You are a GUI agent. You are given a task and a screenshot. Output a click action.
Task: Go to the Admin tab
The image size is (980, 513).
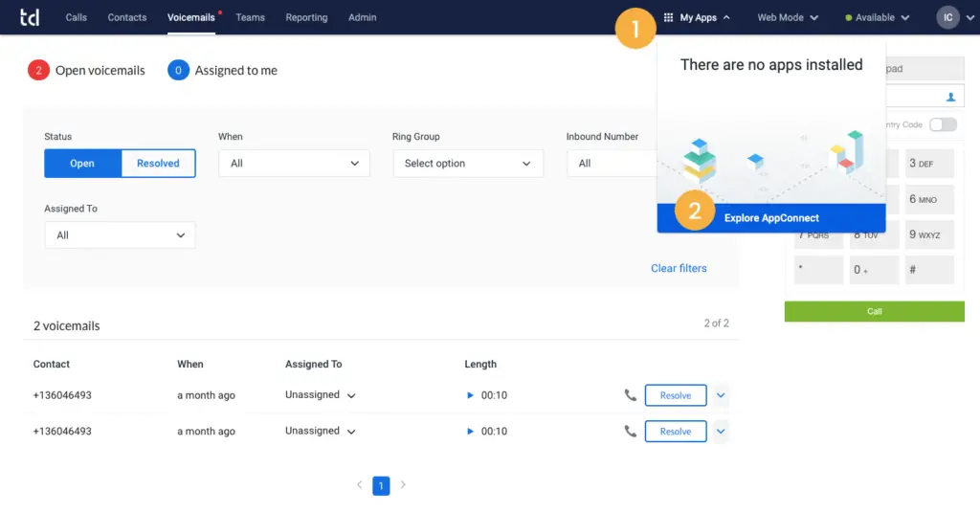pos(363,17)
